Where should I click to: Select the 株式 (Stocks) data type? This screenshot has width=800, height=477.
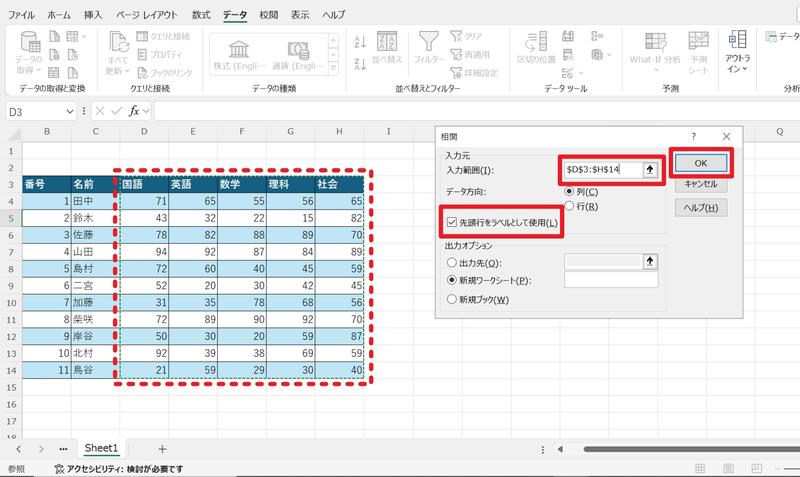point(239,55)
